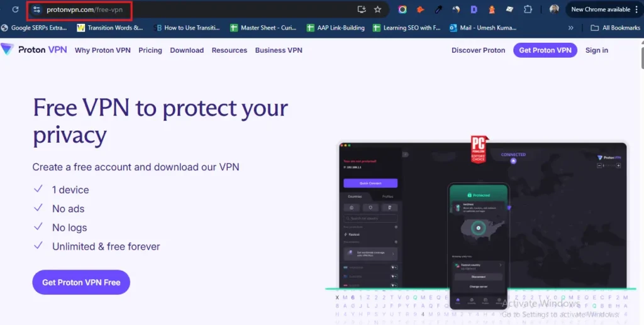Open Discover Proton menu
The width and height of the screenshot is (644, 325).
(x=479, y=50)
